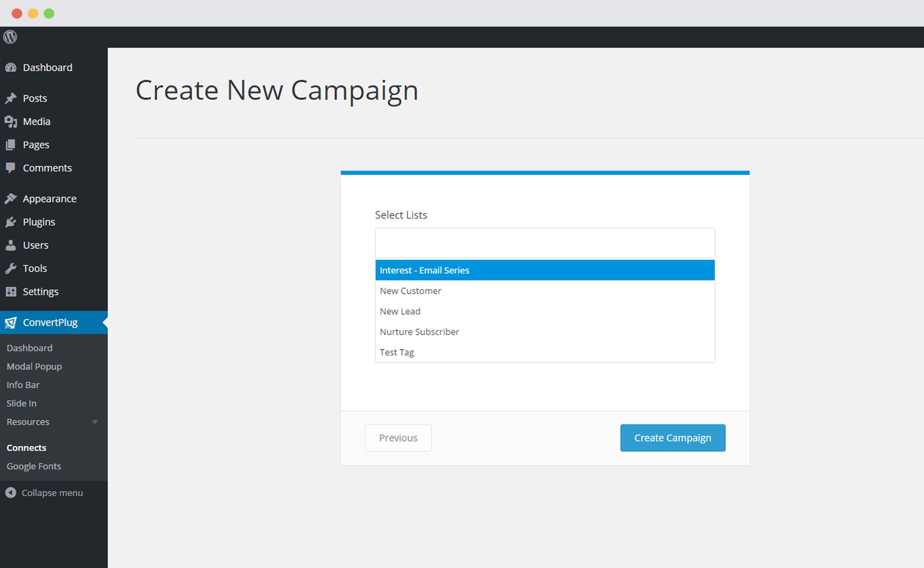This screenshot has width=924, height=568.
Task: Go back with the Previous button
Action: coord(398,438)
